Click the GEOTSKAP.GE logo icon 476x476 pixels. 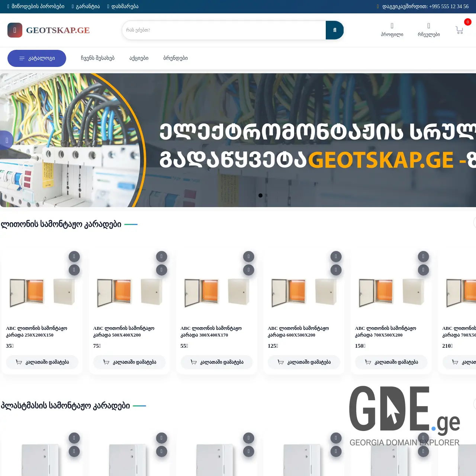(15, 30)
